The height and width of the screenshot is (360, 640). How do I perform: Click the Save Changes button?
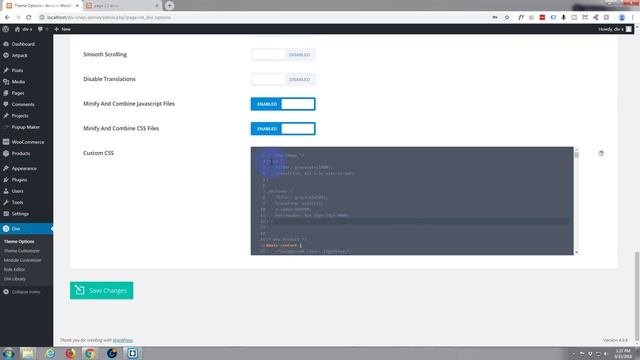click(x=102, y=291)
